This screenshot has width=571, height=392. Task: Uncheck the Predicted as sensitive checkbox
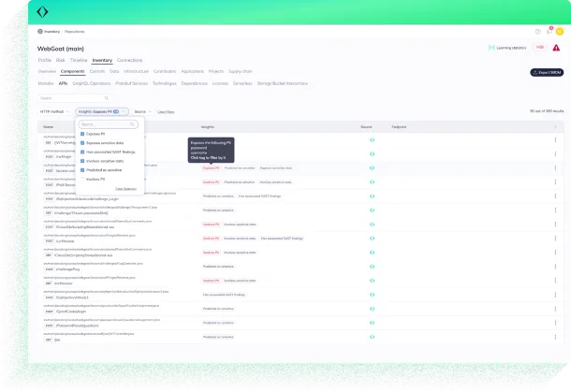[x=82, y=170]
